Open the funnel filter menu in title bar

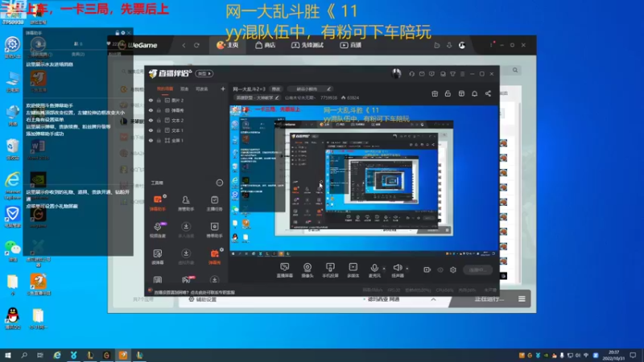pos(452,74)
